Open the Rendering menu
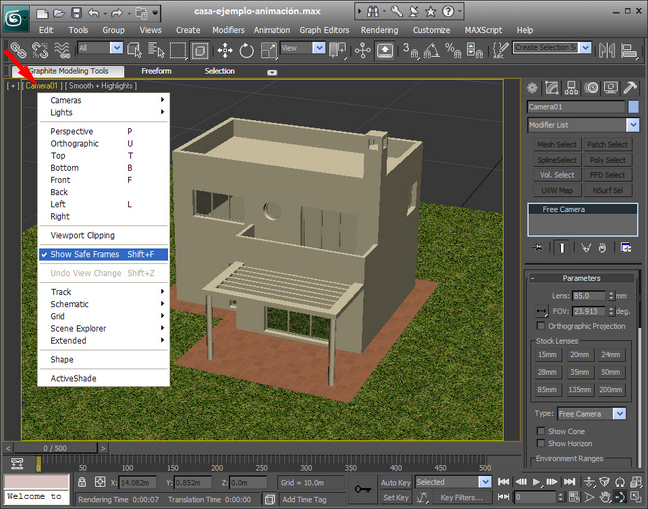Image resolution: width=648 pixels, height=509 pixels. point(379,30)
